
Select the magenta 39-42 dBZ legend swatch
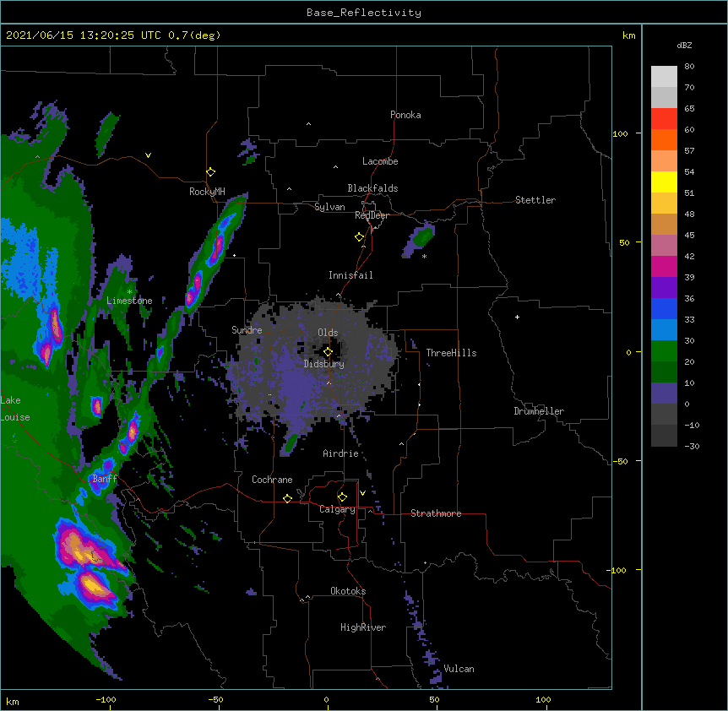664,266
